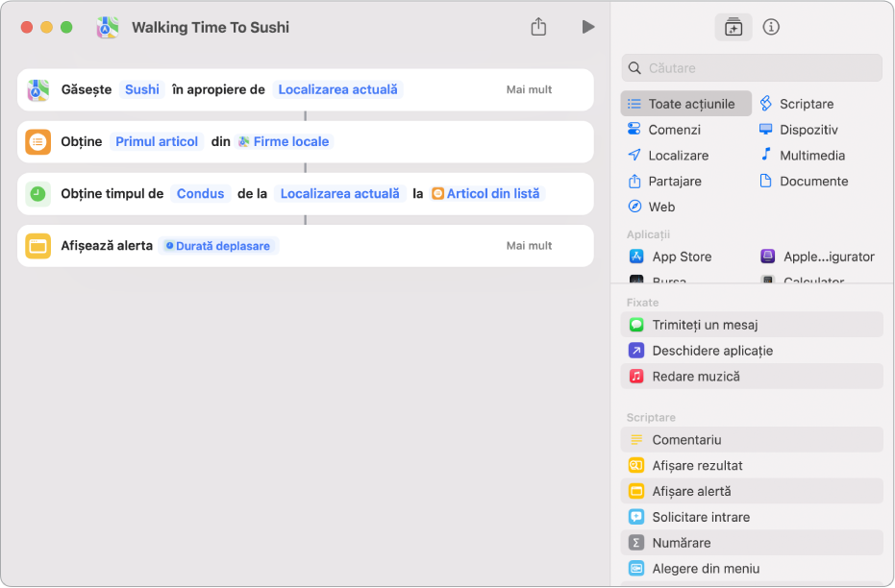Change the Condus travel mode

[x=200, y=193]
